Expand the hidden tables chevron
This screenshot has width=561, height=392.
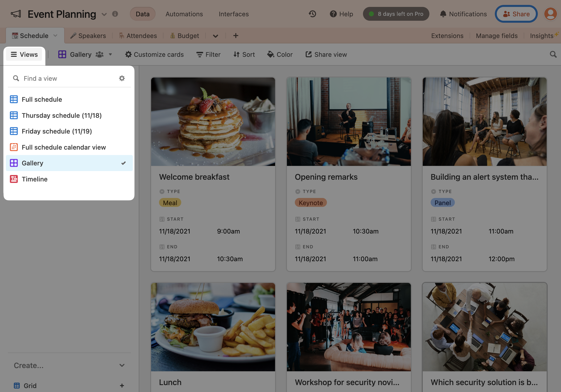(216, 36)
